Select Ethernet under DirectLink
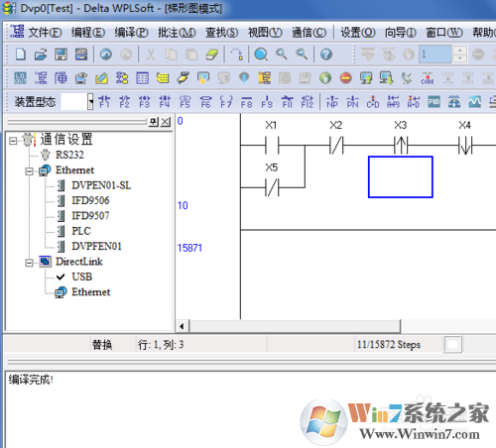Viewport: 496px width, 448px height. pyautogui.click(x=91, y=292)
